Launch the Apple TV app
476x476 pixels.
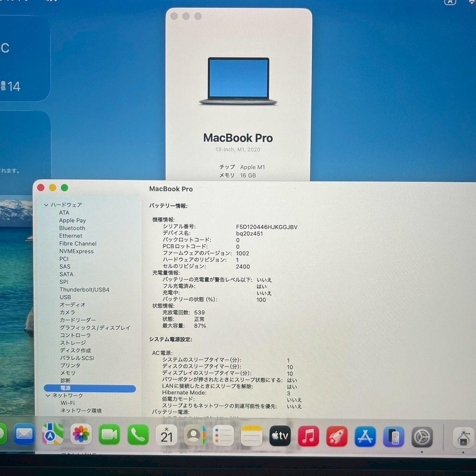[280, 436]
